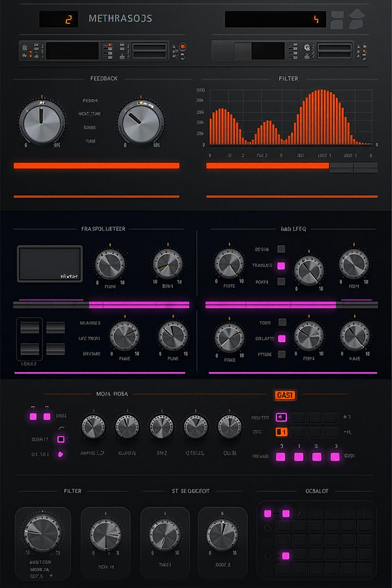The width and height of the screenshot is (392, 588).
Task: Click the FESYL knob
Action: [309, 336]
